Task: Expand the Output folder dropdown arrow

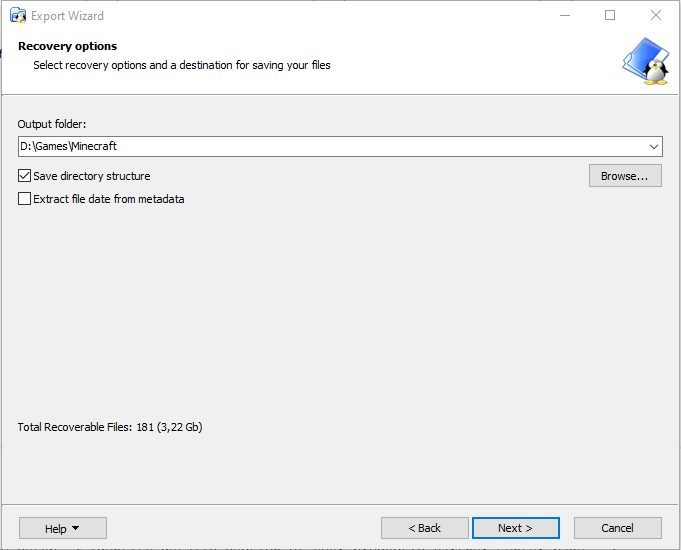Action: click(x=653, y=147)
